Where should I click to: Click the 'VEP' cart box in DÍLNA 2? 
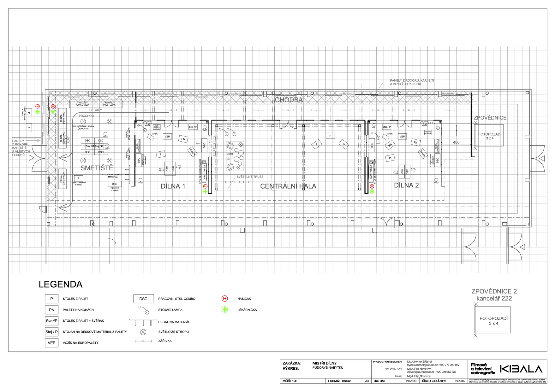[402, 137]
